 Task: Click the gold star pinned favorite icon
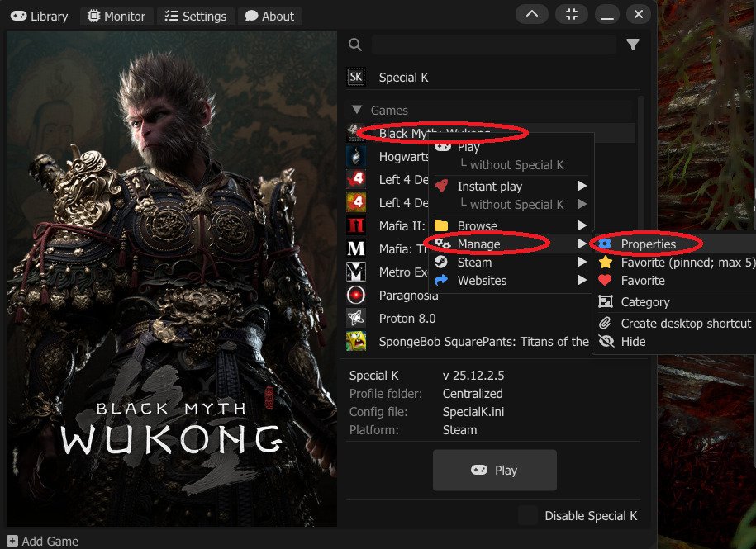click(606, 262)
